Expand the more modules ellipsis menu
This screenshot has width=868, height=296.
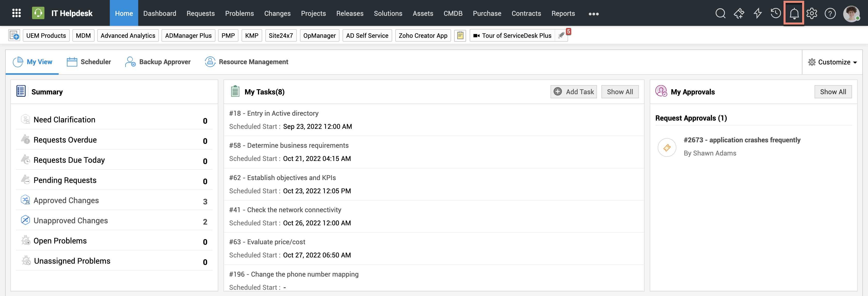click(x=593, y=14)
